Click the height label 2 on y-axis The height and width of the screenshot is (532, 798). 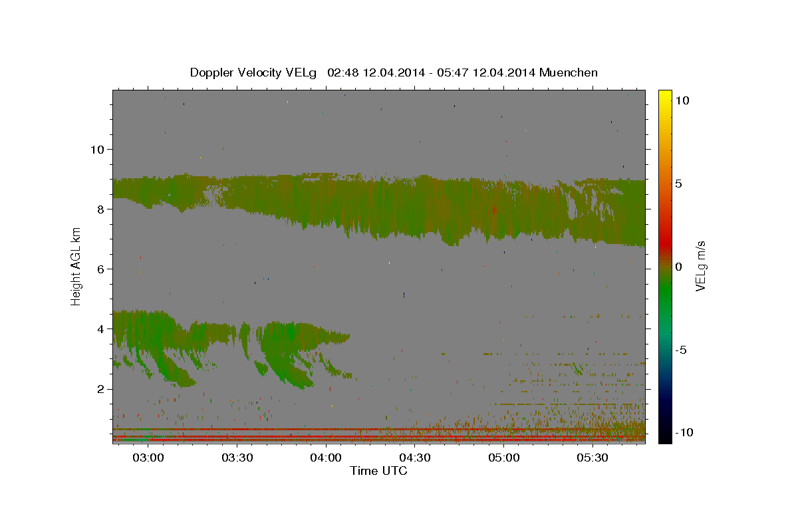[101, 389]
